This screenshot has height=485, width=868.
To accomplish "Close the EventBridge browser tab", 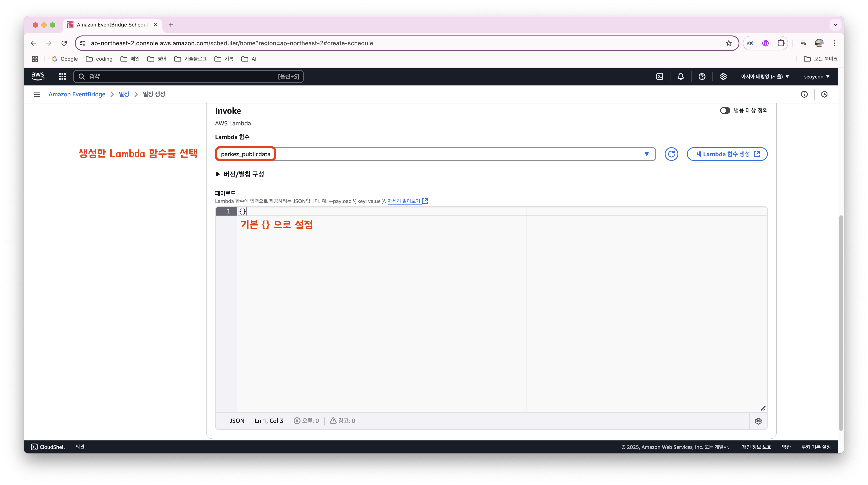I will pos(155,25).
